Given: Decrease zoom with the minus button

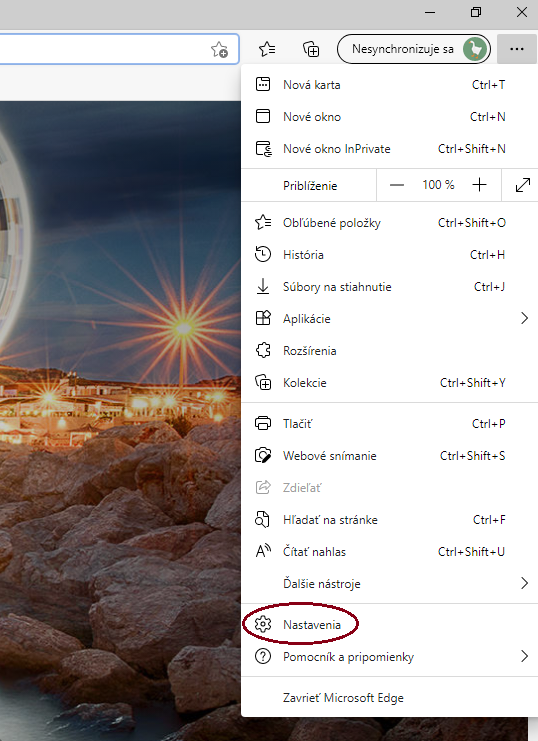Looking at the screenshot, I should (x=397, y=185).
